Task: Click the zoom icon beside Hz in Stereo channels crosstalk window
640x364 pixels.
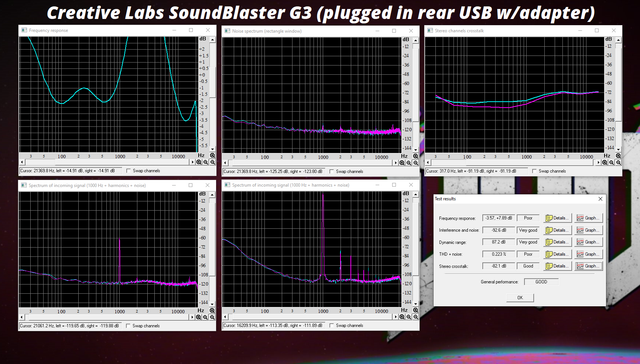Action: [x=618, y=155]
